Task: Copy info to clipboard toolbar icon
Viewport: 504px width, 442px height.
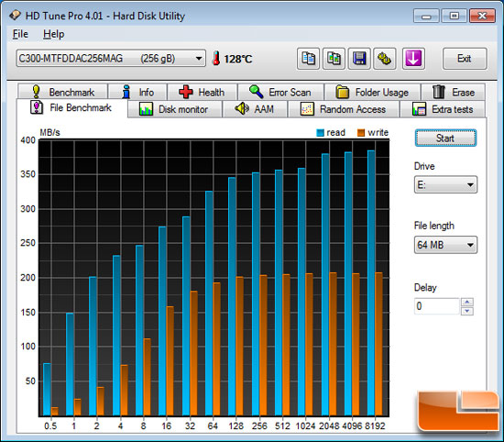Action: (x=308, y=59)
